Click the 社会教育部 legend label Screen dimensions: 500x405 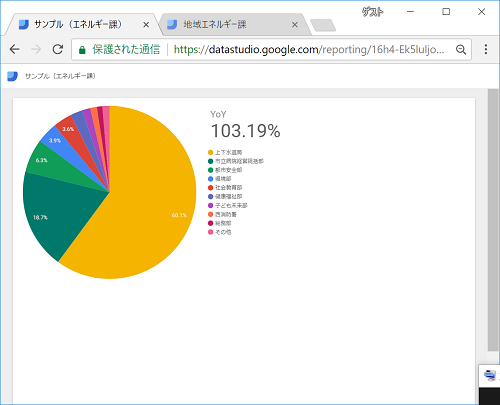228,188
